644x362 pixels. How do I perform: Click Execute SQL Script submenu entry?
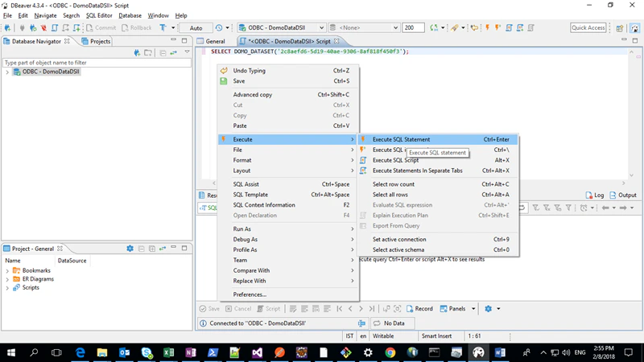tap(437, 160)
